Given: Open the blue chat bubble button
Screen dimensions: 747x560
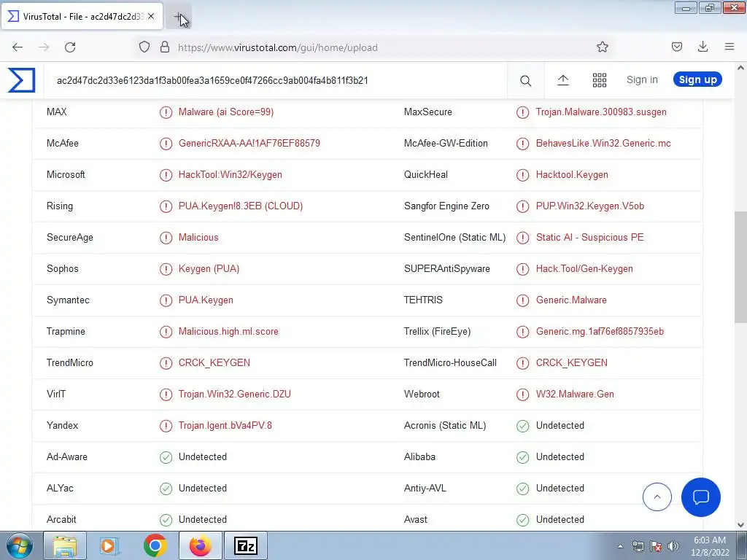Looking at the screenshot, I should click(701, 497).
